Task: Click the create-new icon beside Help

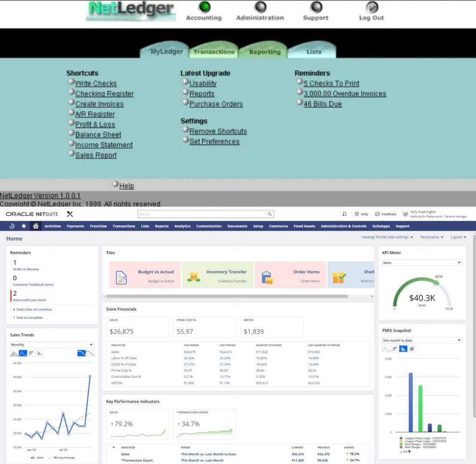Action: [344, 214]
